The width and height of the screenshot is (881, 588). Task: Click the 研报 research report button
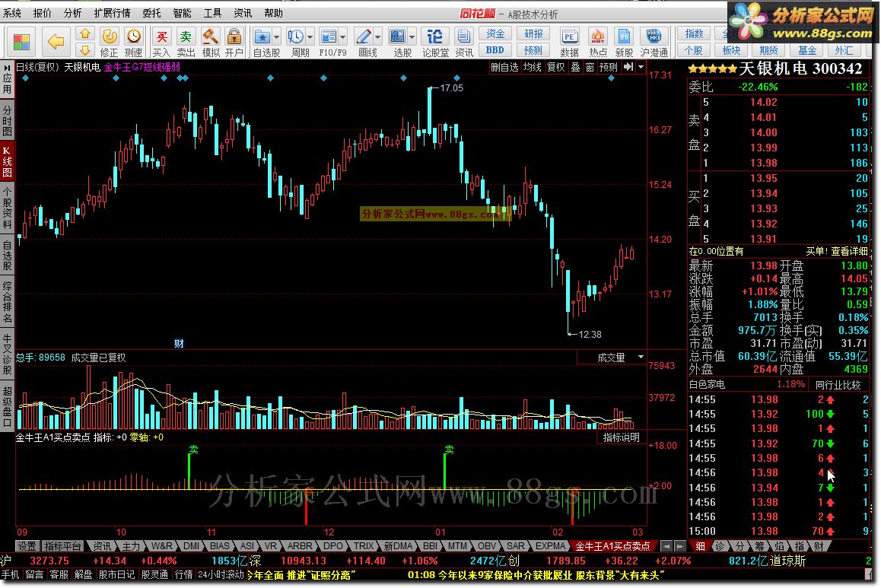tap(533, 33)
